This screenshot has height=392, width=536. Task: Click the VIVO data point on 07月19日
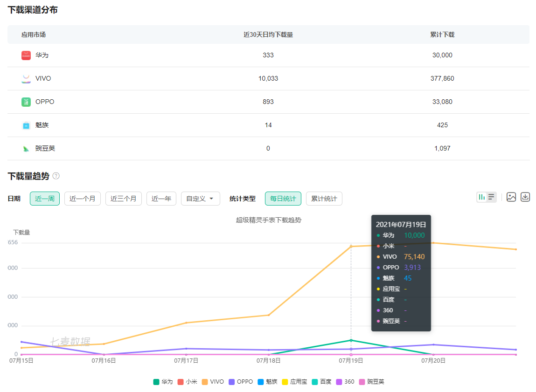(351, 246)
